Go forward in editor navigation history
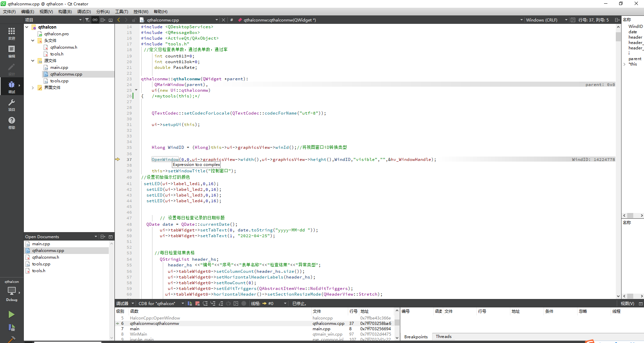Screen dimensions: 644x343 tap(126, 20)
